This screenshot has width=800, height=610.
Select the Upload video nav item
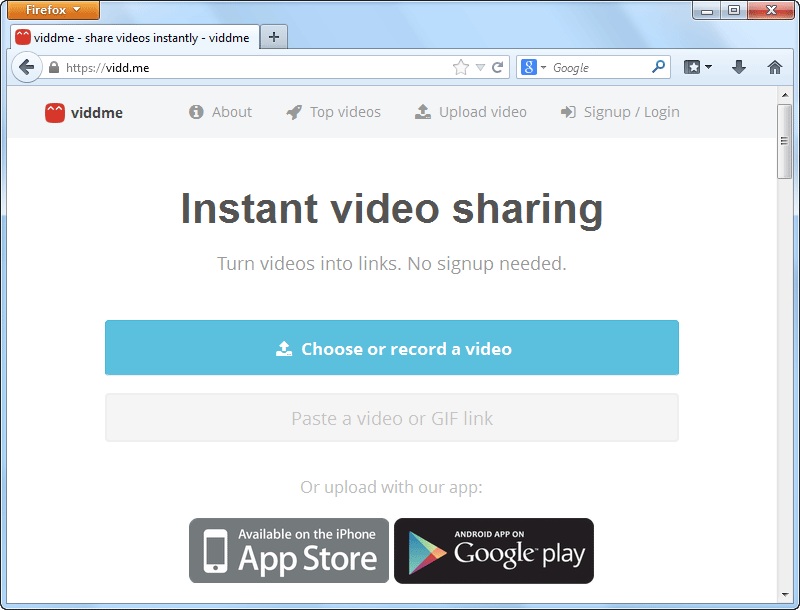(x=471, y=112)
